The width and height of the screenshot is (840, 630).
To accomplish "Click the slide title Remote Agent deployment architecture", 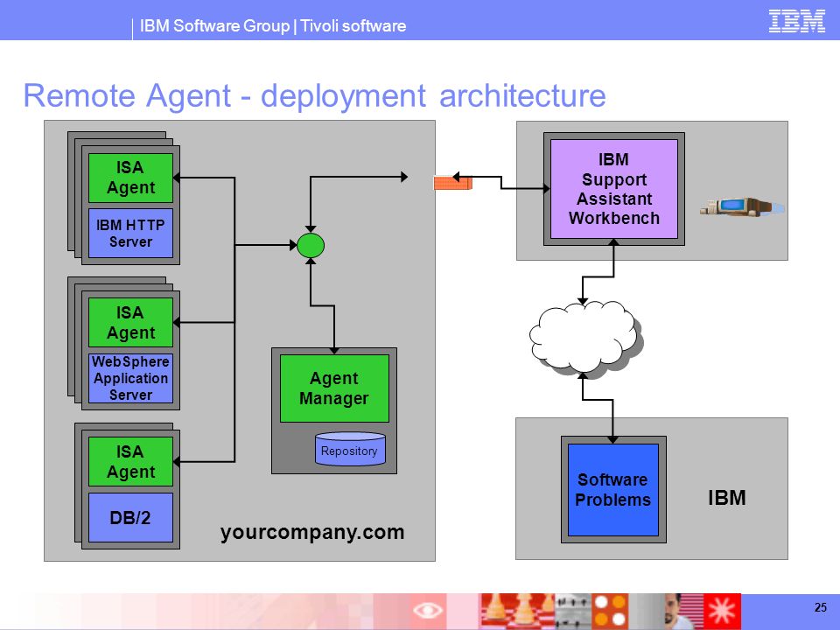I will (x=314, y=96).
